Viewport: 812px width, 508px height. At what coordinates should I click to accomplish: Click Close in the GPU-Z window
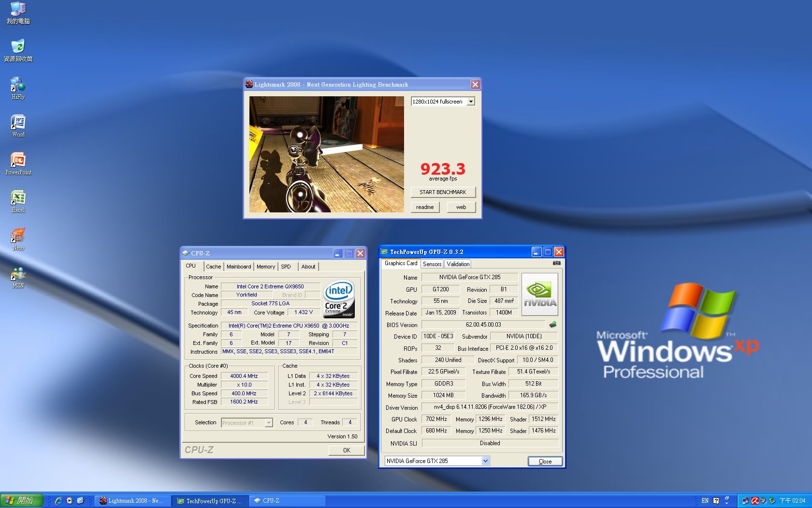pos(545,462)
